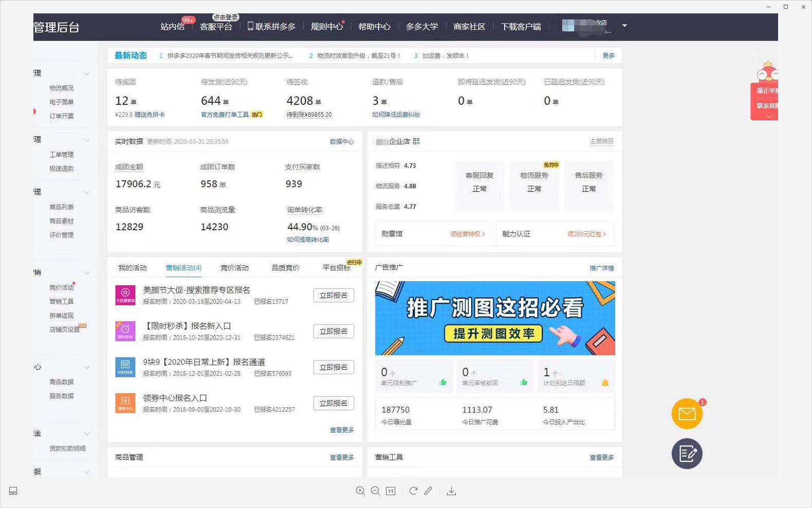The height and width of the screenshot is (508, 812).
Task: Open 店铺页设置 in sidebar
Action: point(64,330)
